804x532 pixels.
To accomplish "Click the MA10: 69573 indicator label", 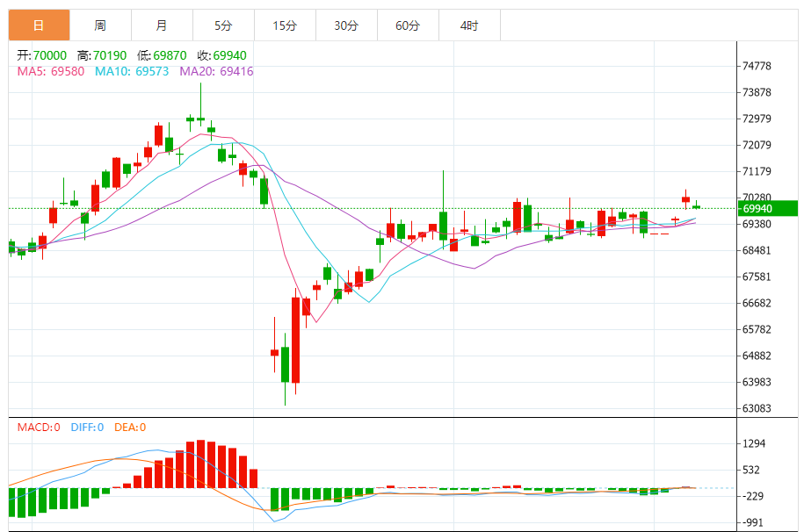I will (132, 71).
